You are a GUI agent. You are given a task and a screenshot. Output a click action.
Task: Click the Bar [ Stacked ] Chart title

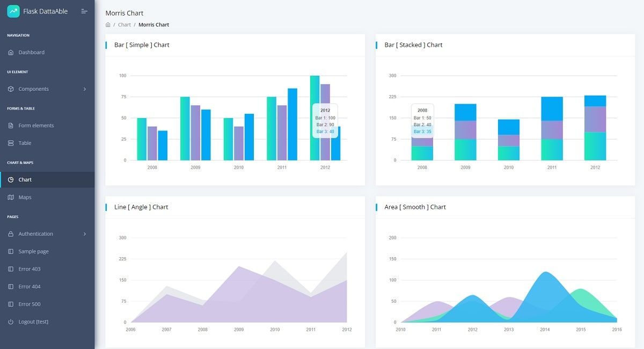pyautogui.click(x=413, y=45)
